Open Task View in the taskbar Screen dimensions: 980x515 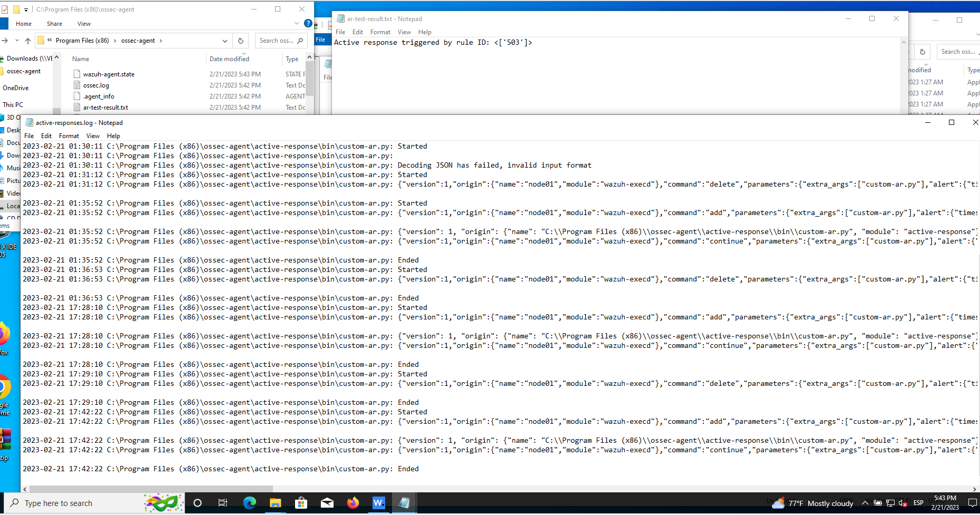point(223,503)
